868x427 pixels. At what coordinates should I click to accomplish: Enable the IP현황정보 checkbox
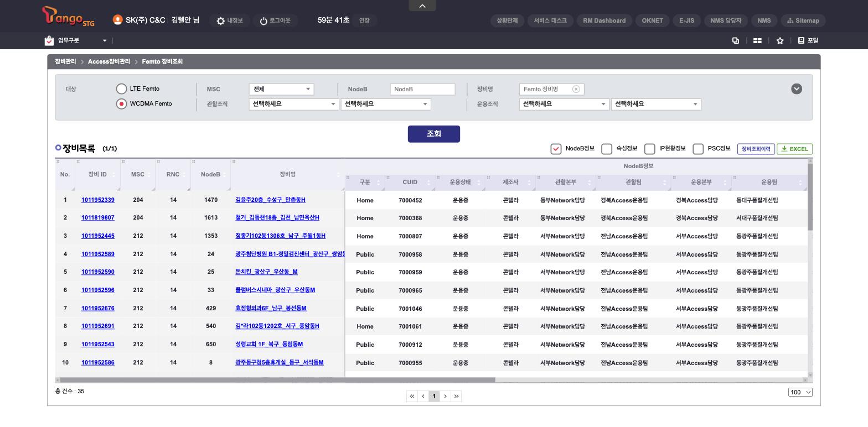point(650,149)
